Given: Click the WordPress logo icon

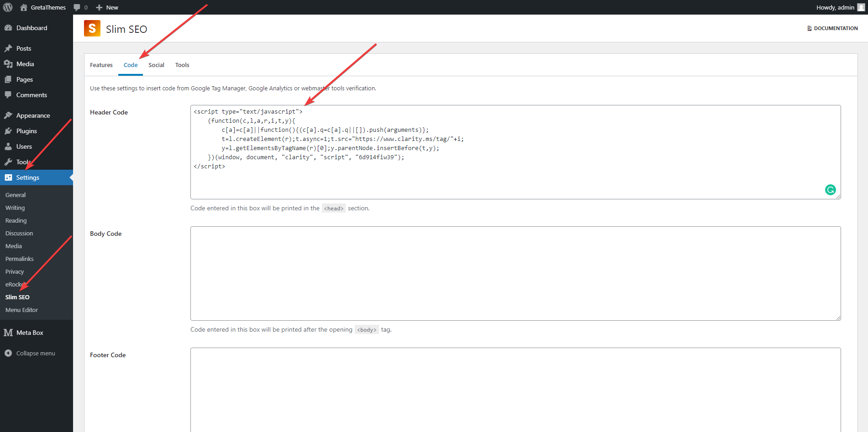Looking at the screenshot, I should pos(8,7).
